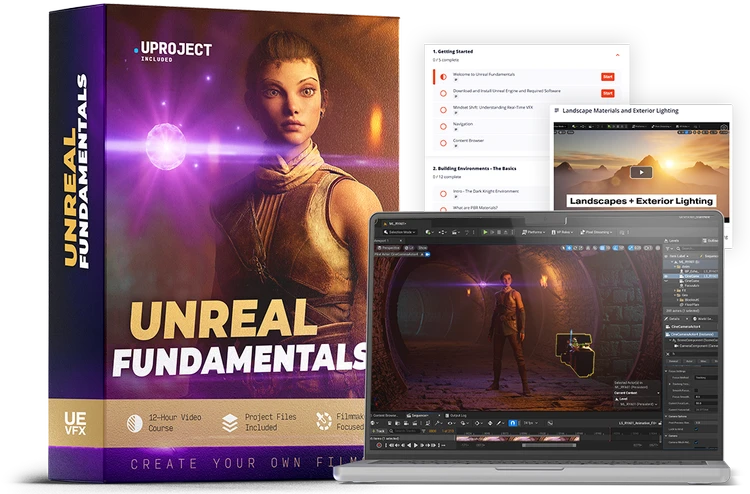750x494 pixels.
Task: Click the Sequencer record button
Action: click(379, 446)
